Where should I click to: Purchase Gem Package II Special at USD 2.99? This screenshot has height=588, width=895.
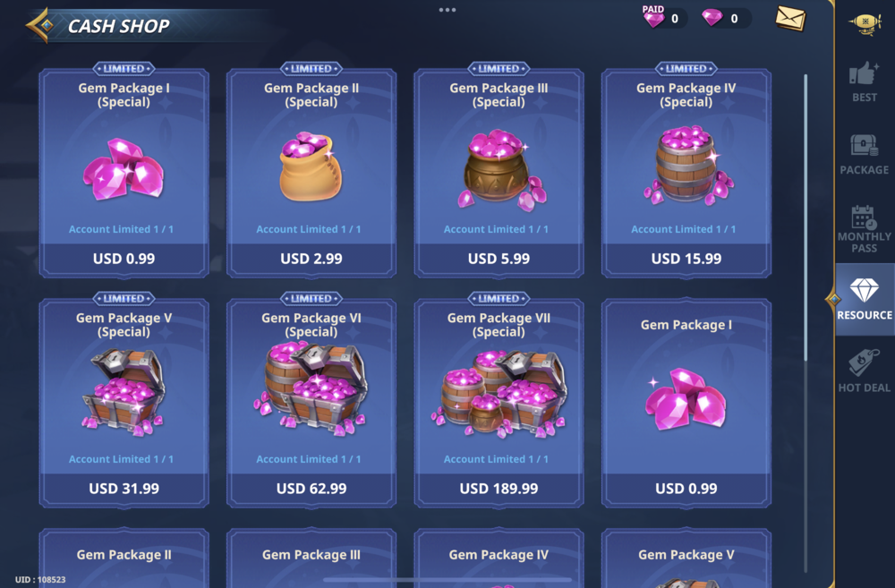coord(311,259)
